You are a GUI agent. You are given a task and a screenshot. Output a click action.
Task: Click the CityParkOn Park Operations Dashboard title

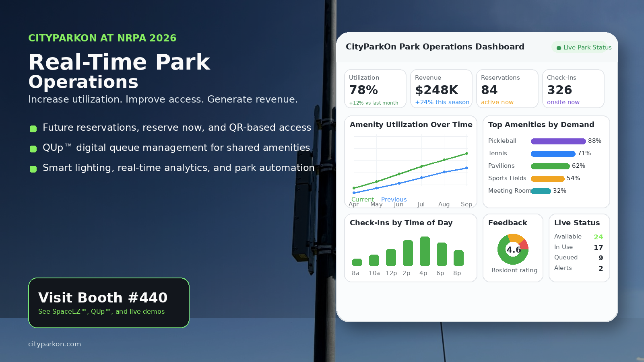pos(435,47)
